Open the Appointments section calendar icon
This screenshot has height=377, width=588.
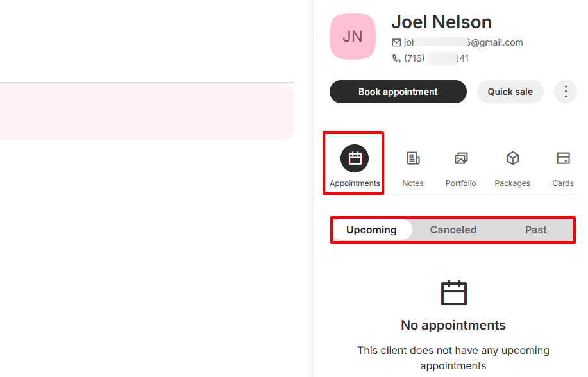point(355,159)
